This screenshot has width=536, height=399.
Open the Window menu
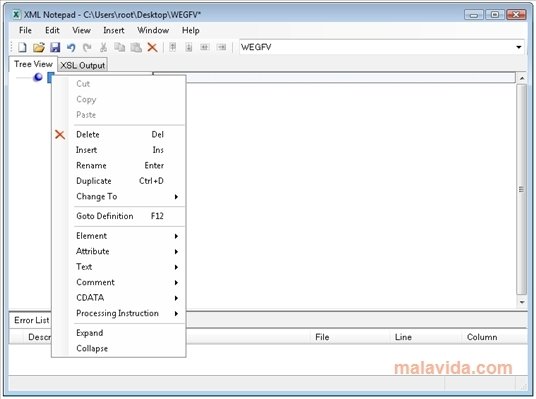[153, 30]
